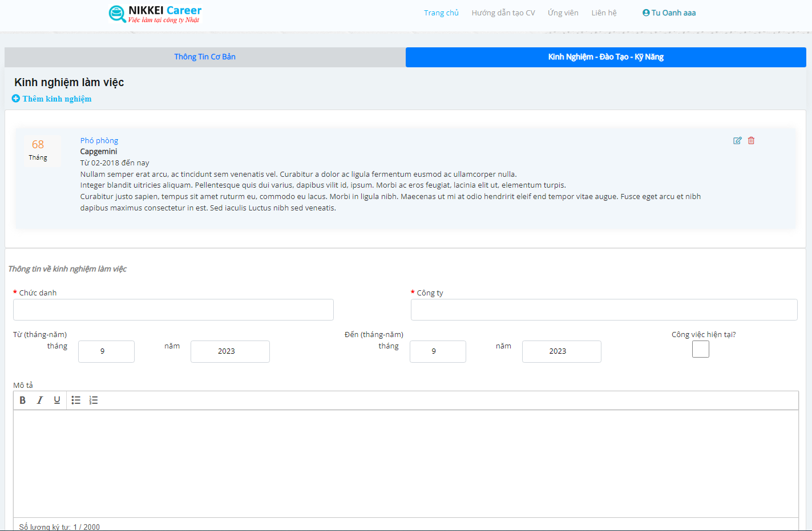Open the start month 'tháng' field
The height and width of the screenshot is (531, 812).
point(106,351)
